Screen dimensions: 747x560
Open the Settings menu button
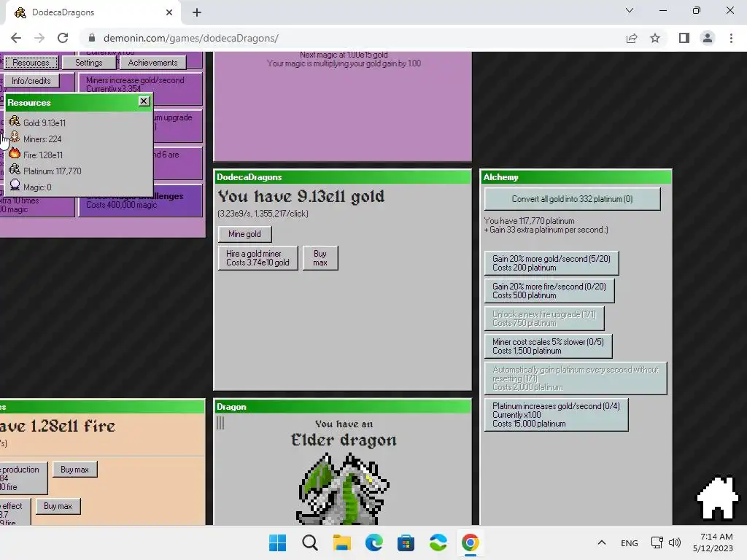(x=88, y=63)
